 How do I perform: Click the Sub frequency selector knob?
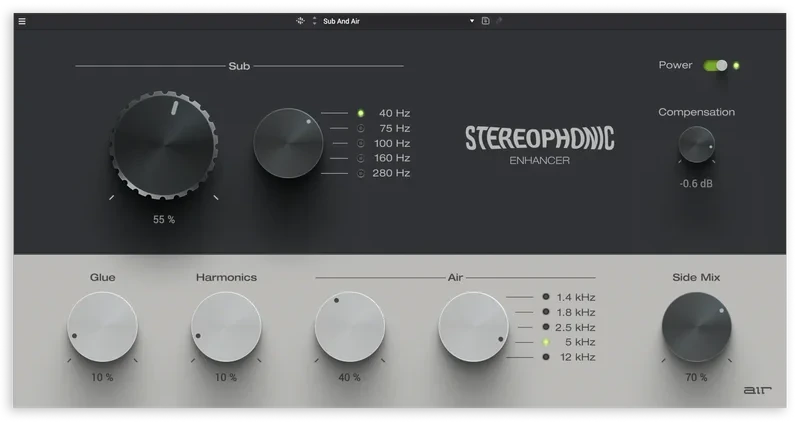288,143
